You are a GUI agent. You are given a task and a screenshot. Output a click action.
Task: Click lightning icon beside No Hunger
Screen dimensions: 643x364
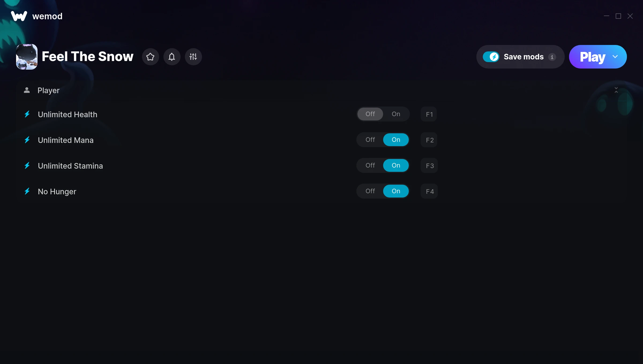[x=27, y=191]
